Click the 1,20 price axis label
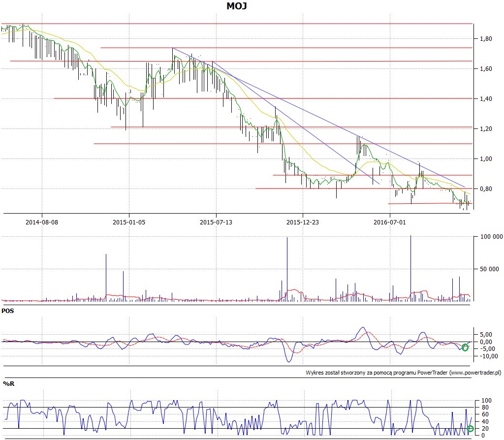Screen dimensions: 504x440 pyautogui.click(x=486, y=129)
